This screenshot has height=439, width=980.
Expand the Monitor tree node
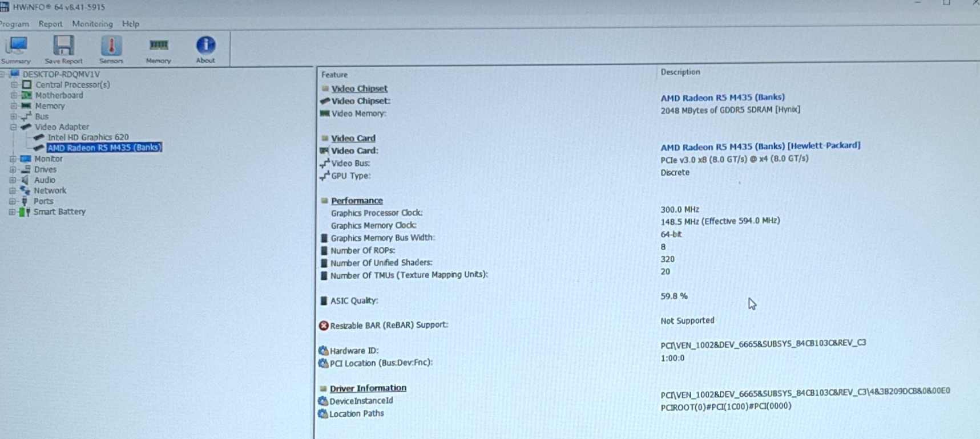pyautogui.click(x=13, y=158)
